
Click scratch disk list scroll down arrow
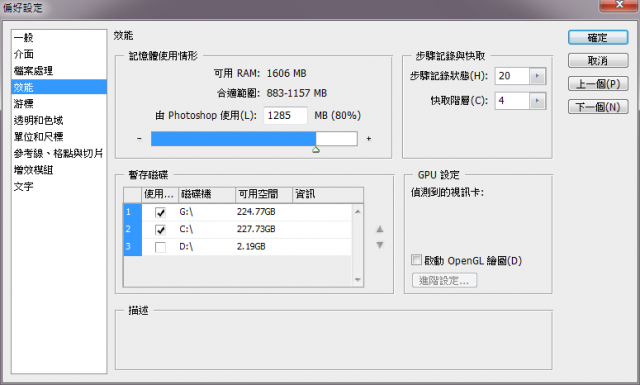click(x=358, y=280)
